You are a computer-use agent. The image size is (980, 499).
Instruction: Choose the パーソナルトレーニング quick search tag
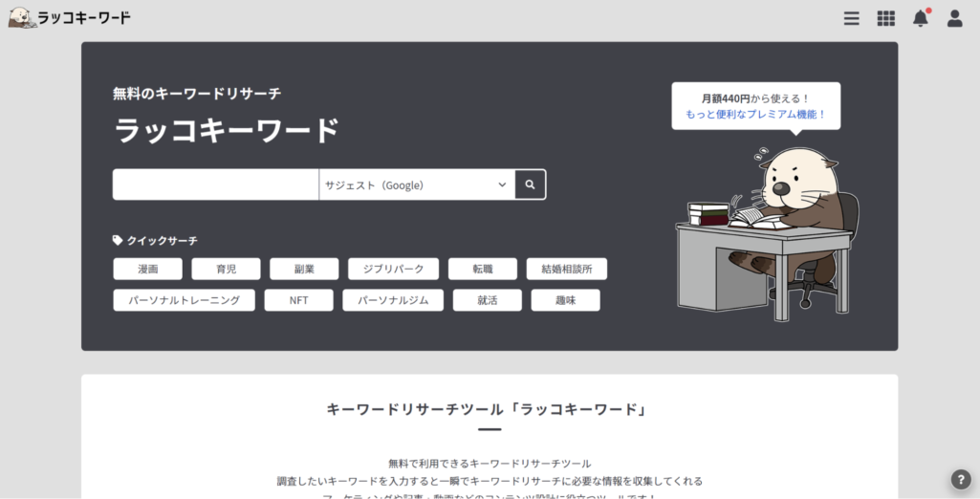click(184, 300)
